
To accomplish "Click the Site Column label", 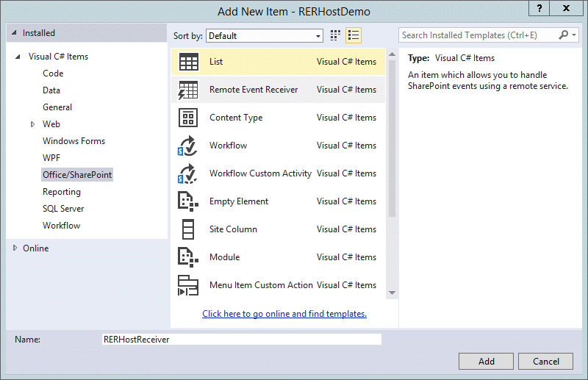I will coord(233,229).
